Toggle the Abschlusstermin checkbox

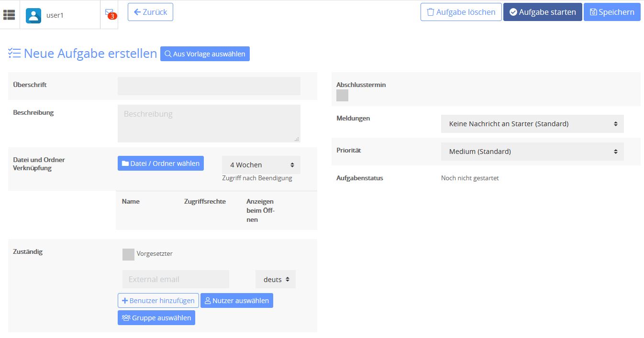(342, 96)
